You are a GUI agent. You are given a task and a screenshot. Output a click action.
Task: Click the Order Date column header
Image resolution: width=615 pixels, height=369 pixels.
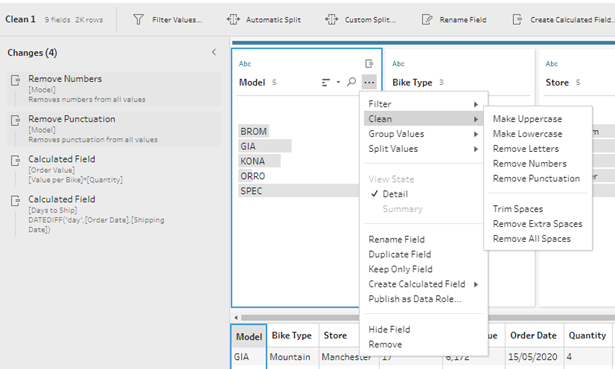533,336
